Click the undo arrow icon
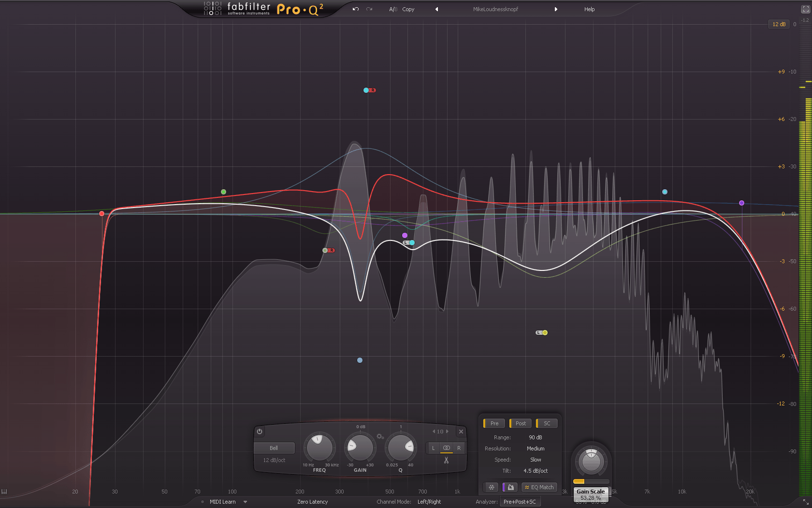 tap(355, 9)
